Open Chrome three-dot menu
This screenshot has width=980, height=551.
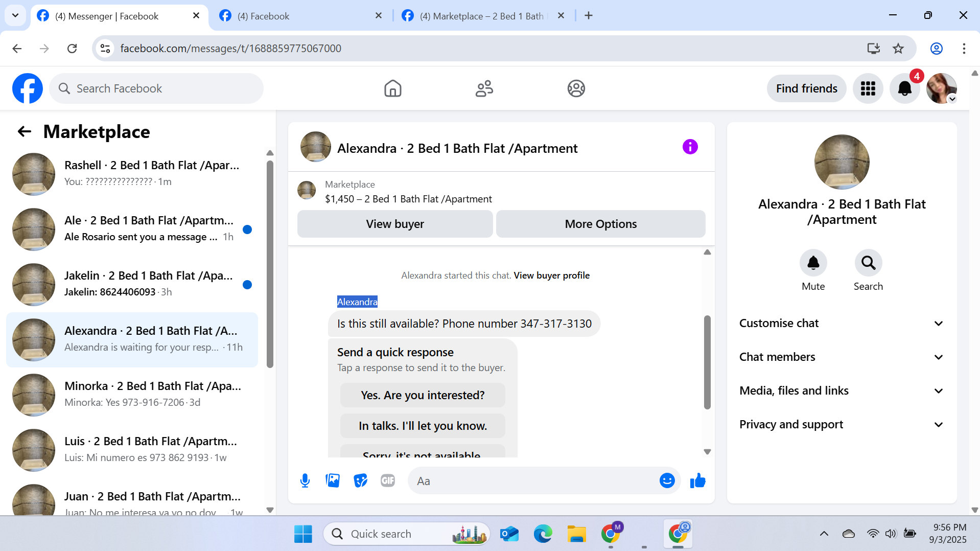pos(964,49)
